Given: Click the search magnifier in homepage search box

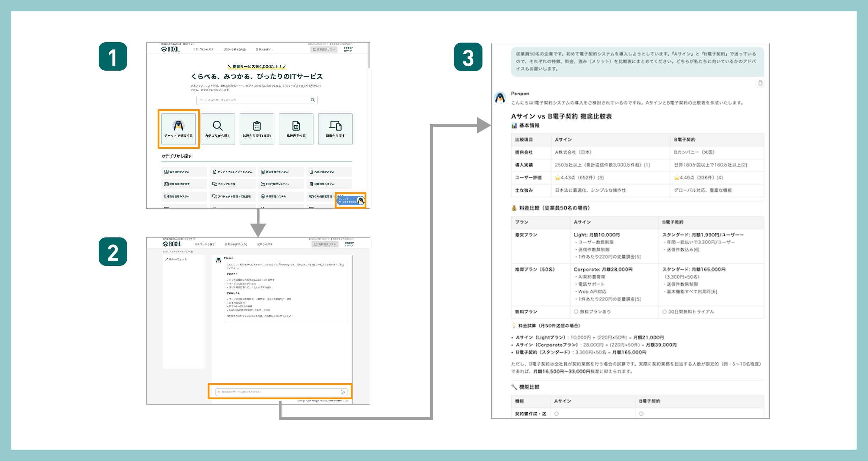Looking at the screenshot, I should (313, 100).
